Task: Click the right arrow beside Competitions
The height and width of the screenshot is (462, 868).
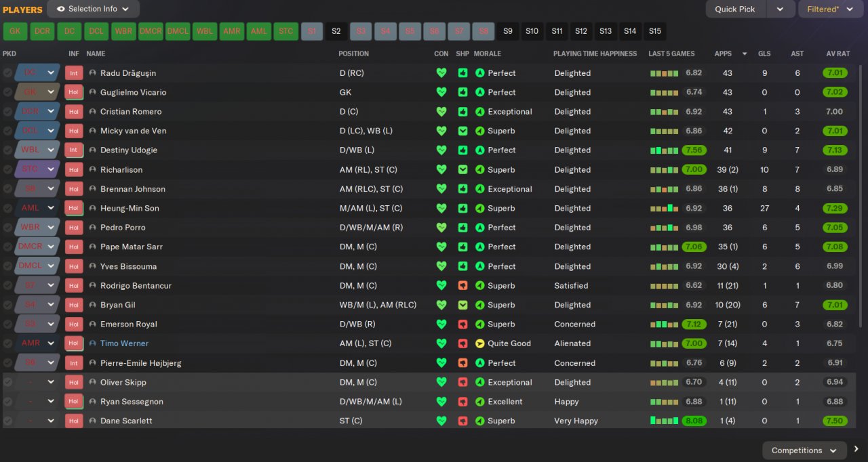Action: [x=857, y=449]
